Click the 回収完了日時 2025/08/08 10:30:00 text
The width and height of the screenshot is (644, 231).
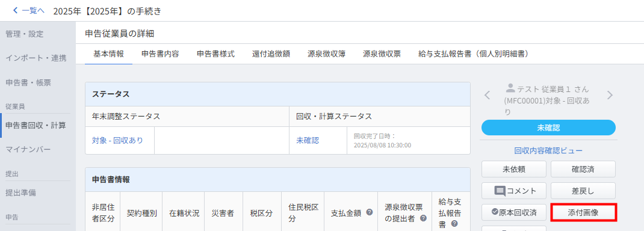coord(382,140)
